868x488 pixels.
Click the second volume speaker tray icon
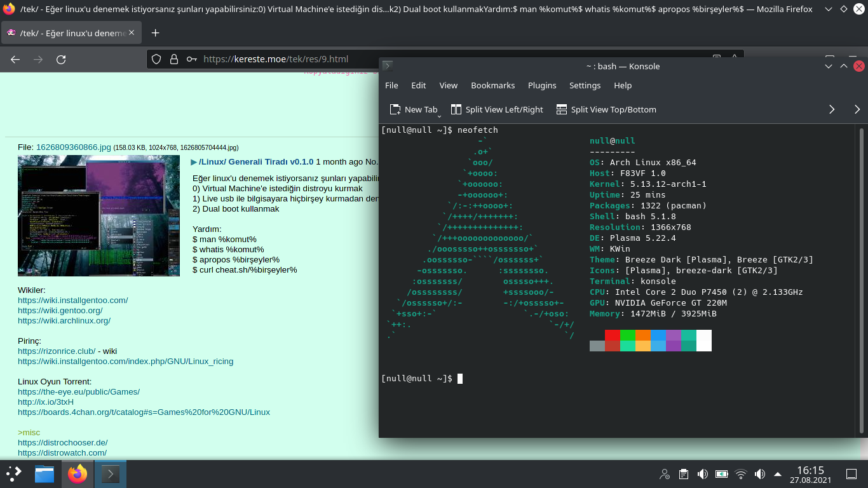point(759,474)
